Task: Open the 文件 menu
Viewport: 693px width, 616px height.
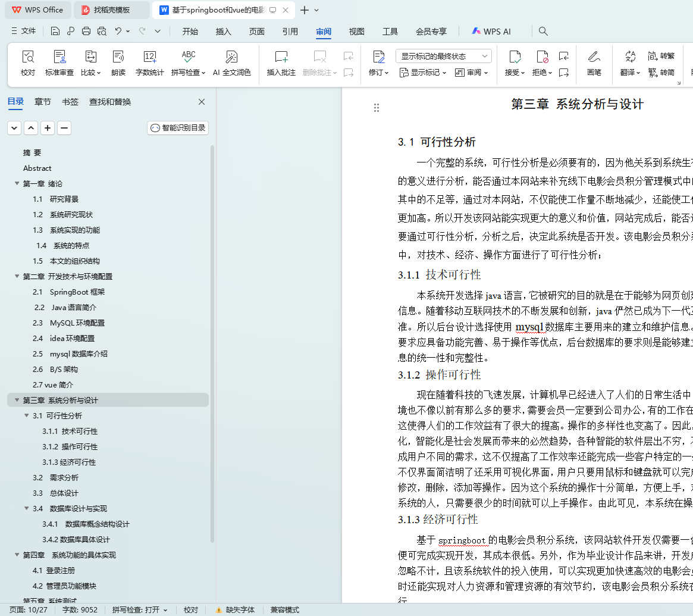Action: [x=23, y=31]
